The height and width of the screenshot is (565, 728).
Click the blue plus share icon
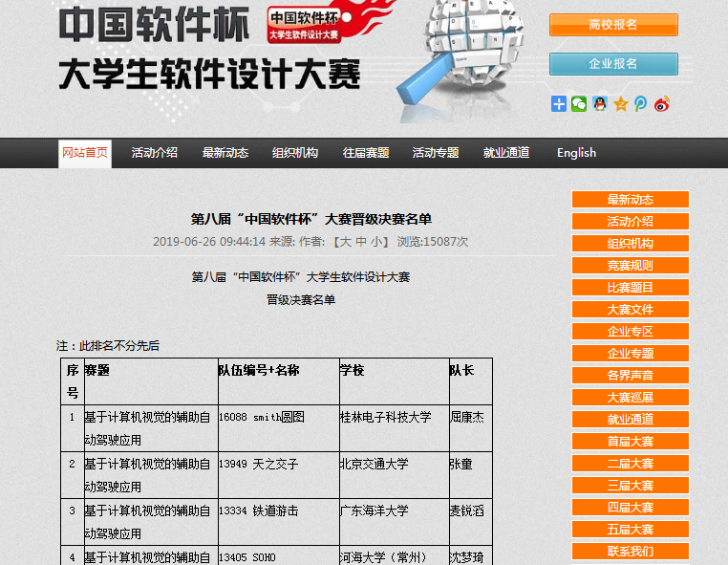pyautogui.click(x=559, y=104)
